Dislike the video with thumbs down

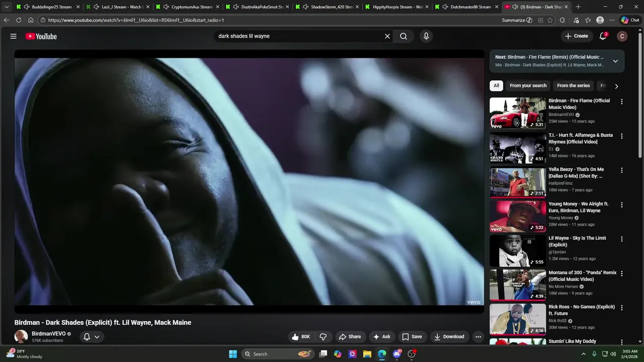(x=324, y=337)
